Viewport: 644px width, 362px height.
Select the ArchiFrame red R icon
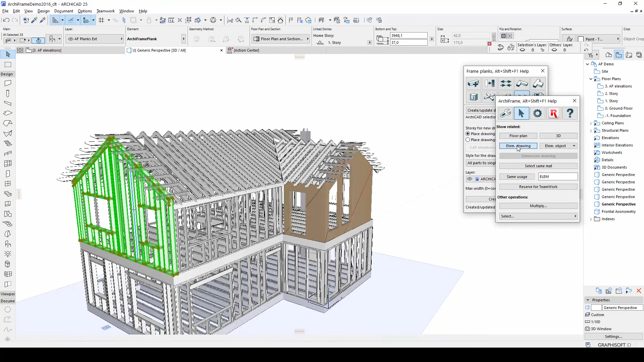point(554,114)
